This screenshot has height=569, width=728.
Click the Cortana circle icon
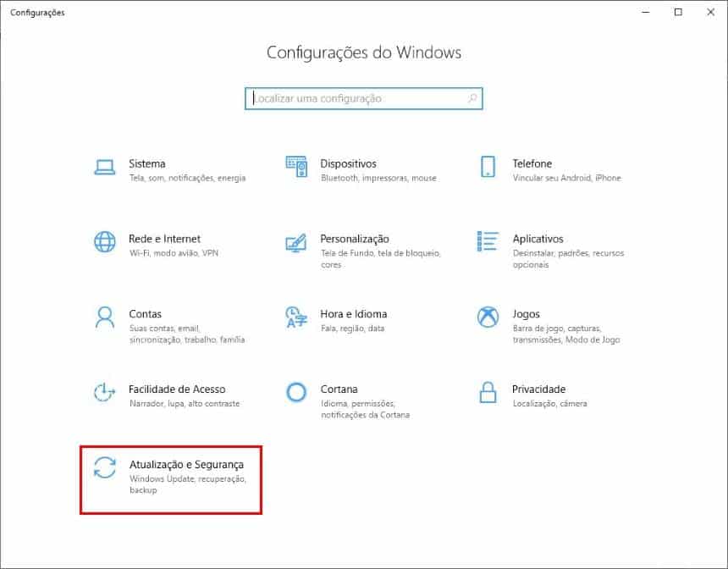(x=296, y=393)
